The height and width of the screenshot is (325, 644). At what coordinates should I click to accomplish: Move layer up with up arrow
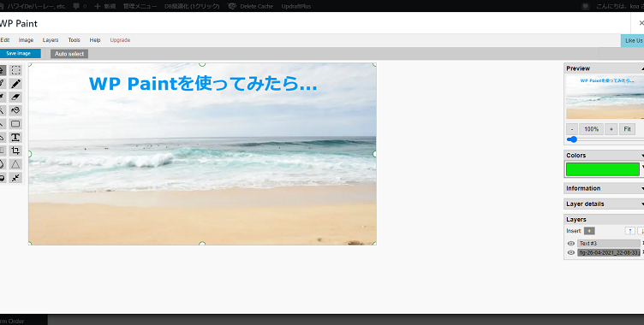(x=630, y=231)
